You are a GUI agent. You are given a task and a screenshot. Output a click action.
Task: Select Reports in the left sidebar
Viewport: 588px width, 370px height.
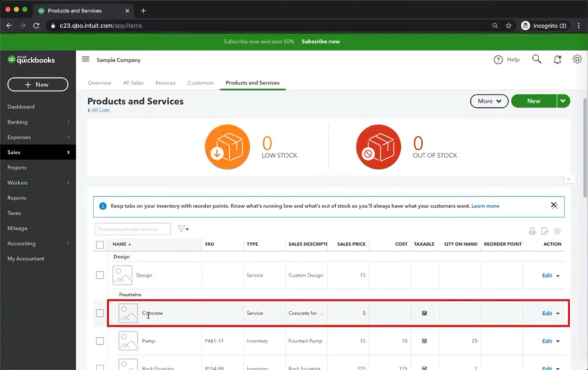tap(17, 198)
